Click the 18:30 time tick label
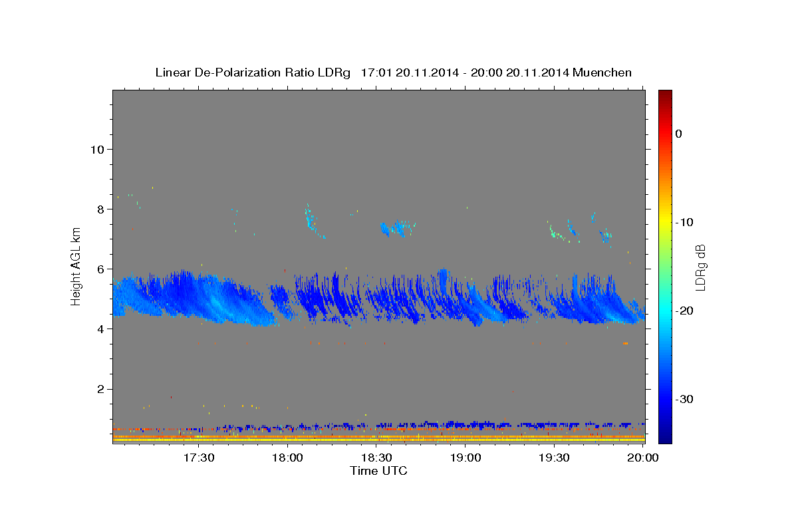The width and height of the screenshot is (798, 532). (x=377, y=458)
